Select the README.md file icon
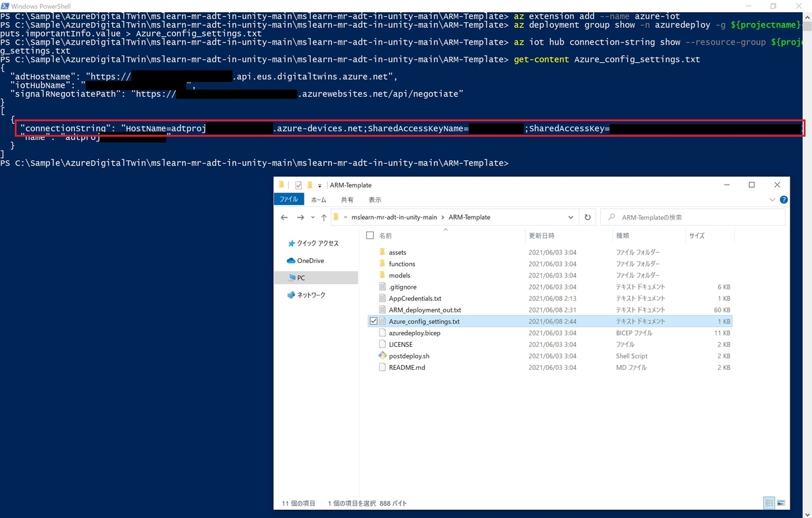 click(x=382, y=367)
